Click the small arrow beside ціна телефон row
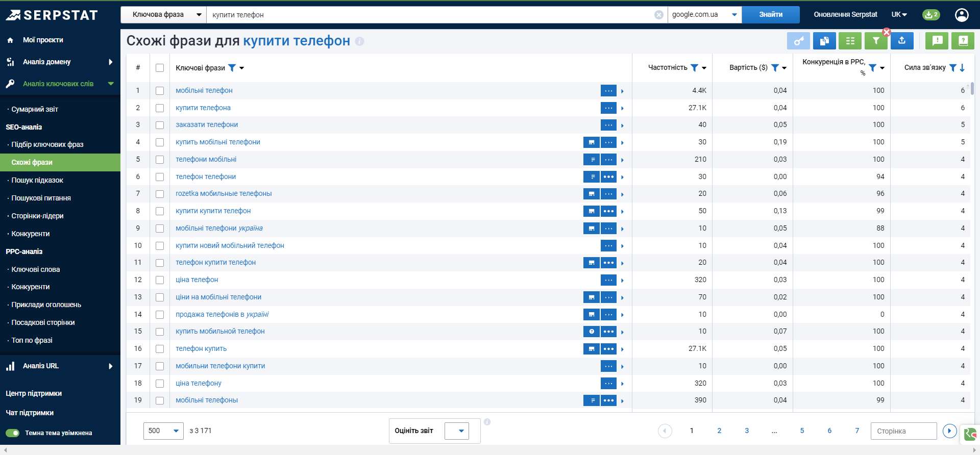 click(x=622, y=281)
